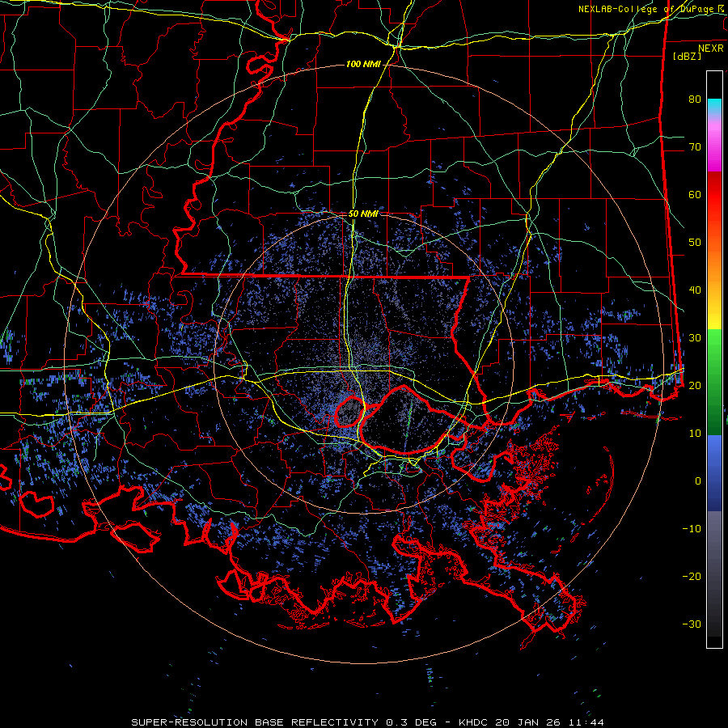728x728 pixels.
Task: Click the -20 value on the dBZ scale
Action: pos(692,576)
